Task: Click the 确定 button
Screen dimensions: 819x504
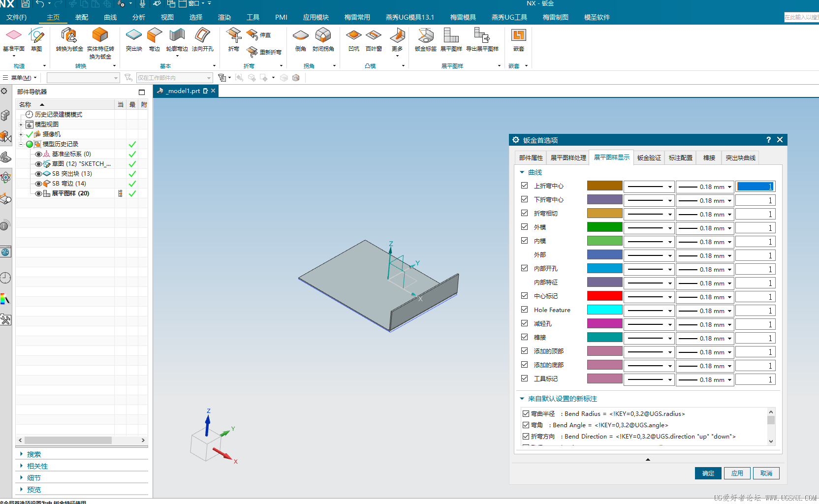Action: click(708, 473)
